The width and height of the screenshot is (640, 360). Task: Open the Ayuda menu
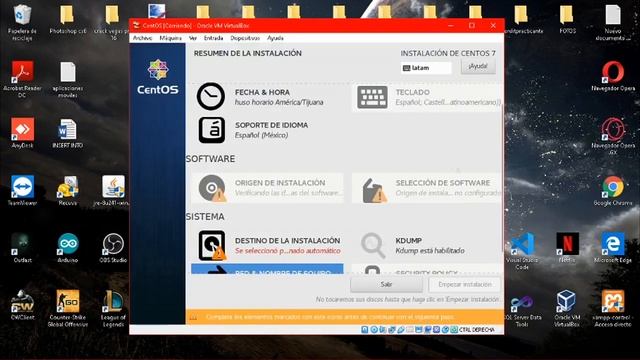(x=276, y=38)
